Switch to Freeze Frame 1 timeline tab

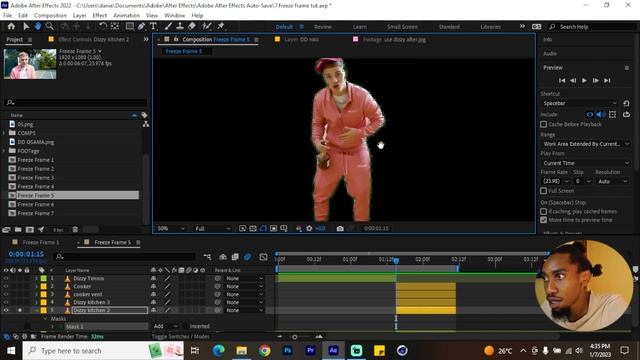click(x=40, y=242)
